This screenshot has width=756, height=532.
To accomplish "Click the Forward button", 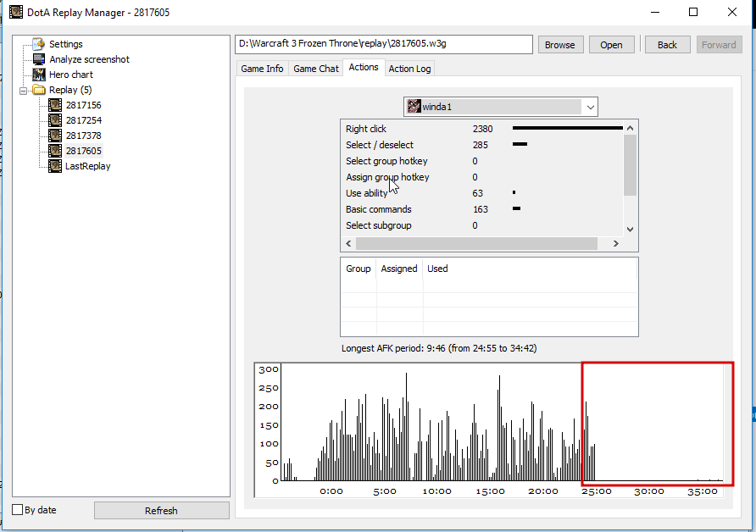I will pos(719,45).
